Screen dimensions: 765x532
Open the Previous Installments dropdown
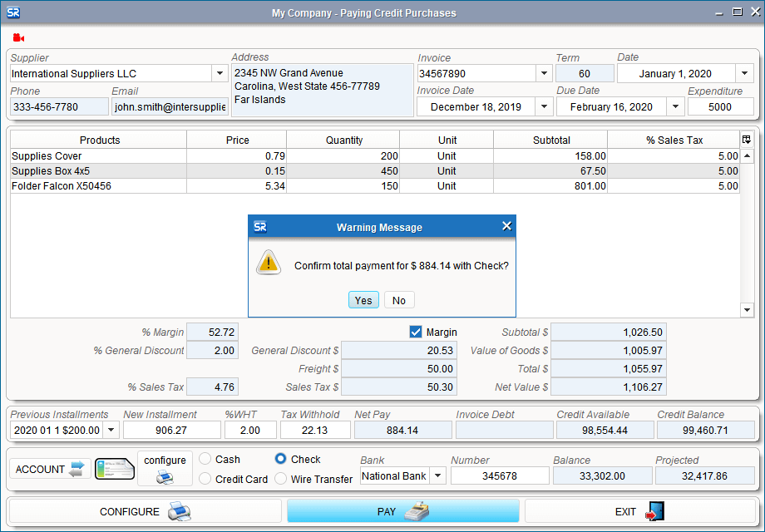coord(111,430)
